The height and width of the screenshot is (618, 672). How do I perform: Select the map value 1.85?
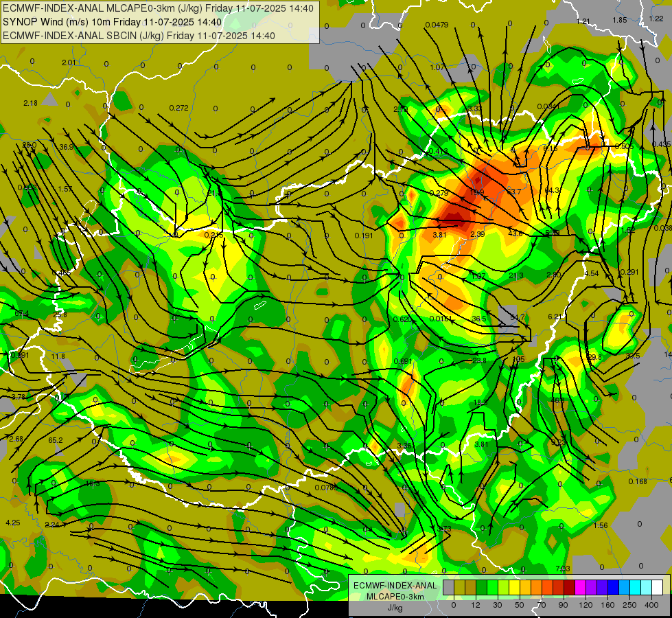(619, 20)
